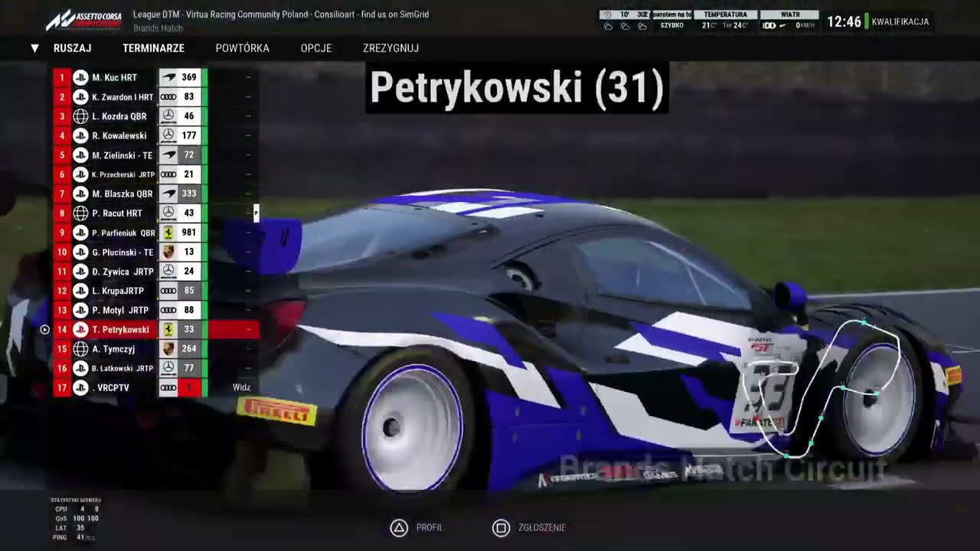Click Ferrari logo on car 33 row

click(168, 330)
